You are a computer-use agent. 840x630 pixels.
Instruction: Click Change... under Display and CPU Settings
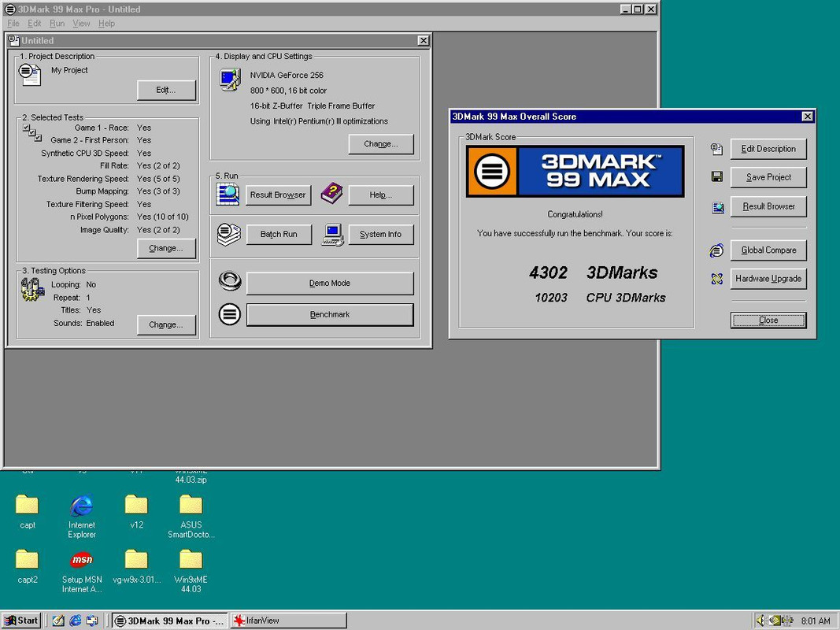point(381,144)
